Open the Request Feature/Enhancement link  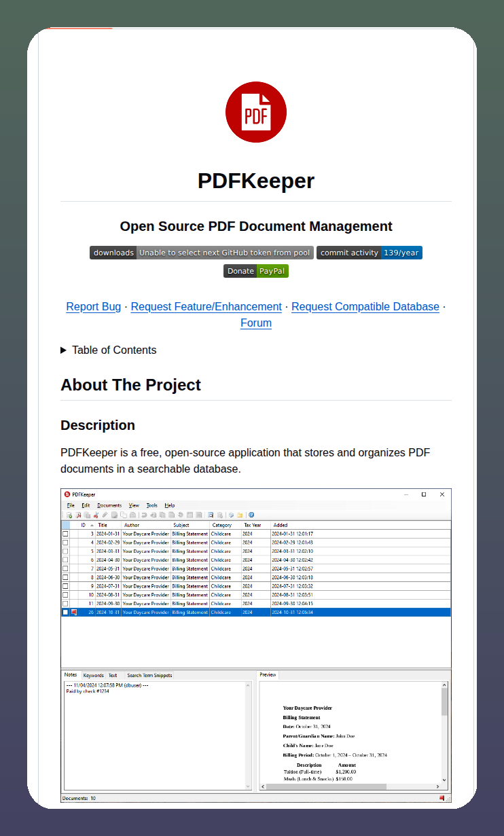click(x=206, y=307)
